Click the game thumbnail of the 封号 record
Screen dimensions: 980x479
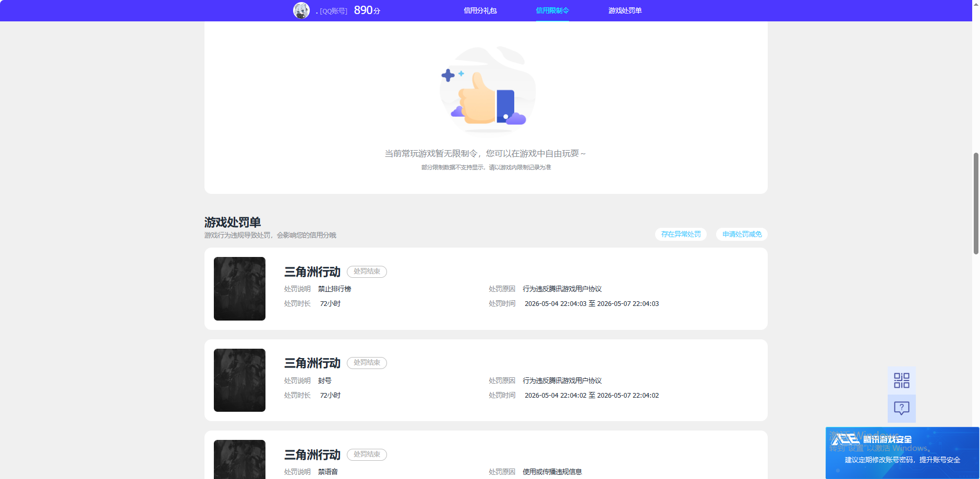239,380
